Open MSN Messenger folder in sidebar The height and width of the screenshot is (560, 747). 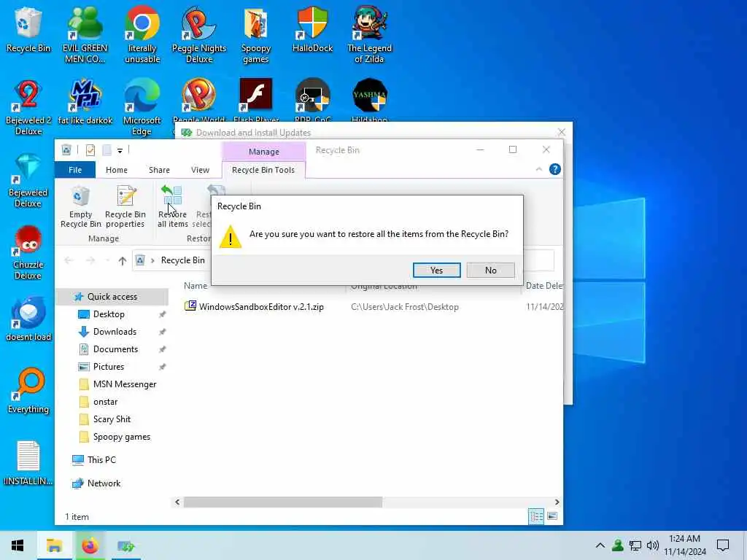click(x=124, y=384)
